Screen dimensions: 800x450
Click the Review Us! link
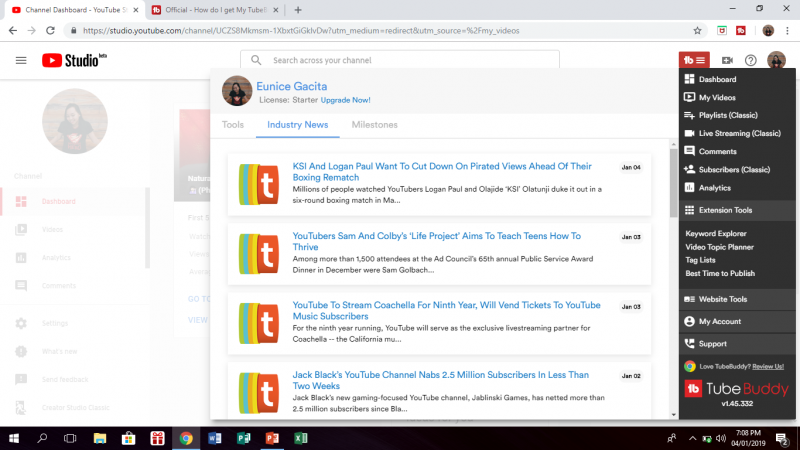(765, 367)
